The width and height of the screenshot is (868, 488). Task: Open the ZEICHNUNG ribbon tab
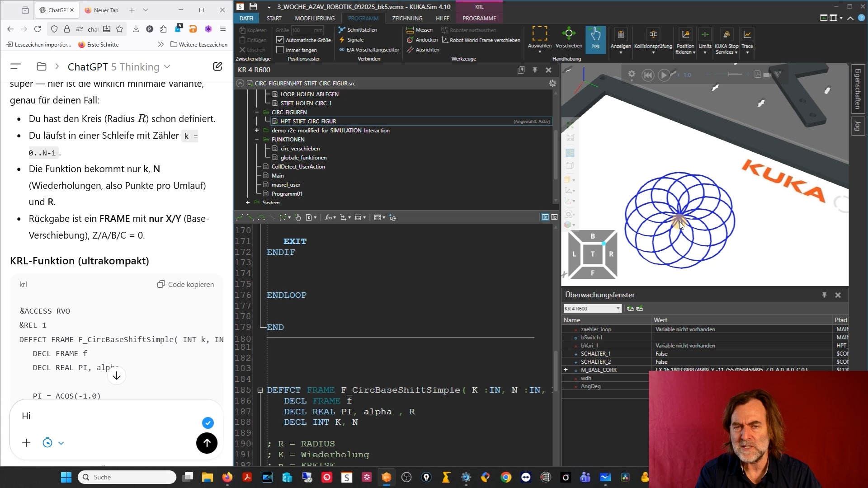coord(407,18)
